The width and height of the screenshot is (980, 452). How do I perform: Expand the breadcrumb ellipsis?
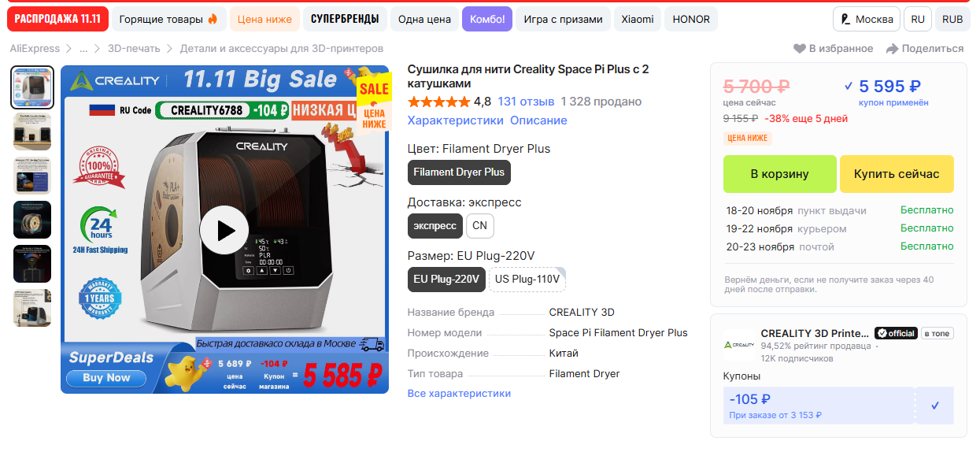[x=83, y=49]
